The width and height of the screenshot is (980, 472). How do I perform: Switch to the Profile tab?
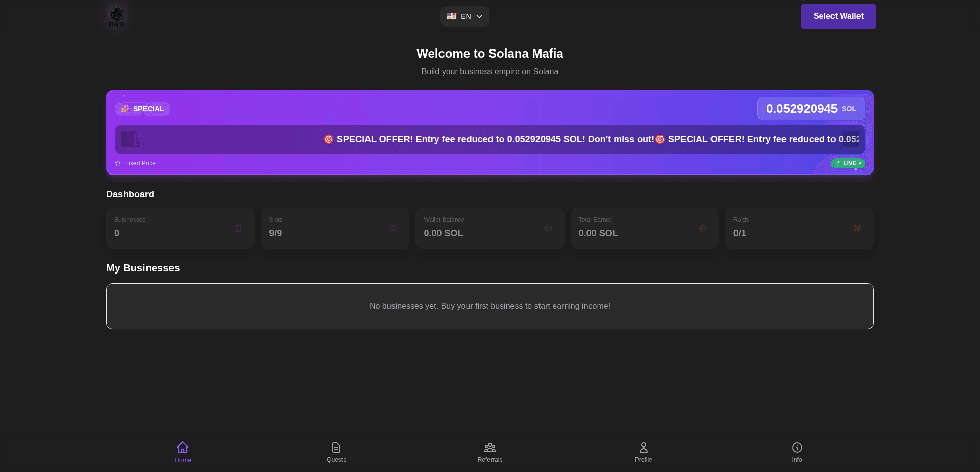click(x=643, y=452)
